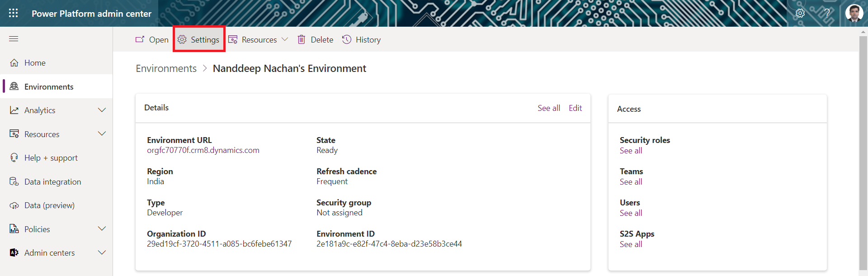Expand Admin centers in the sidebar
Image resolution: width=868 pixels, height=276 pixels.
pos(102,252)
